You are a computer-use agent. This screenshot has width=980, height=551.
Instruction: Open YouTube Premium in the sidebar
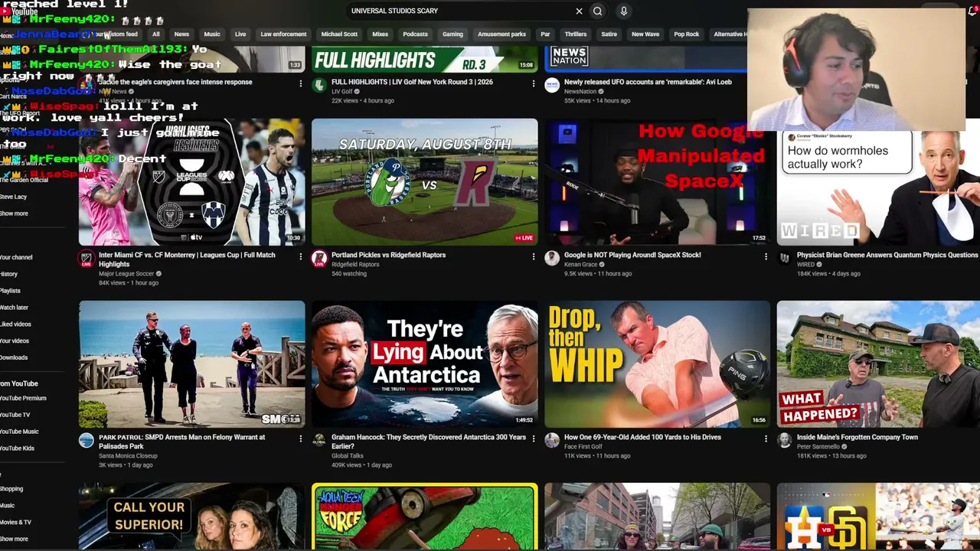click(23, 398)
